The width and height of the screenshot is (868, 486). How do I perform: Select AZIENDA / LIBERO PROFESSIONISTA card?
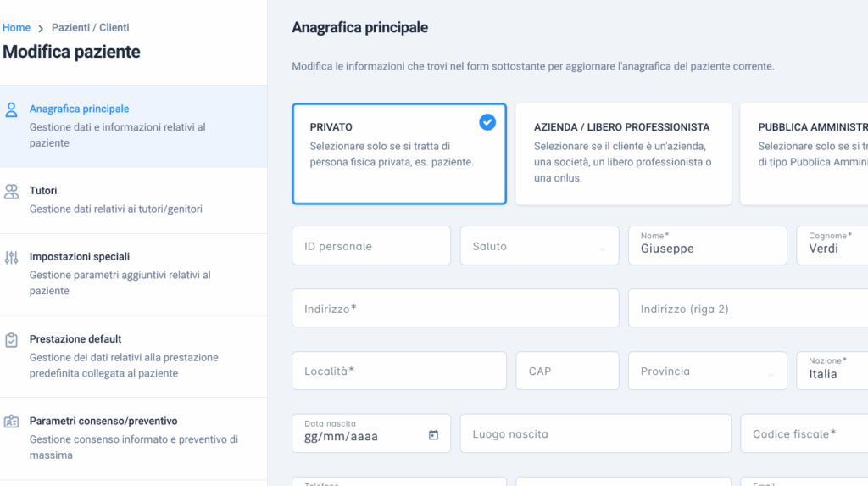pyautogui.click(x=623, y=154)
